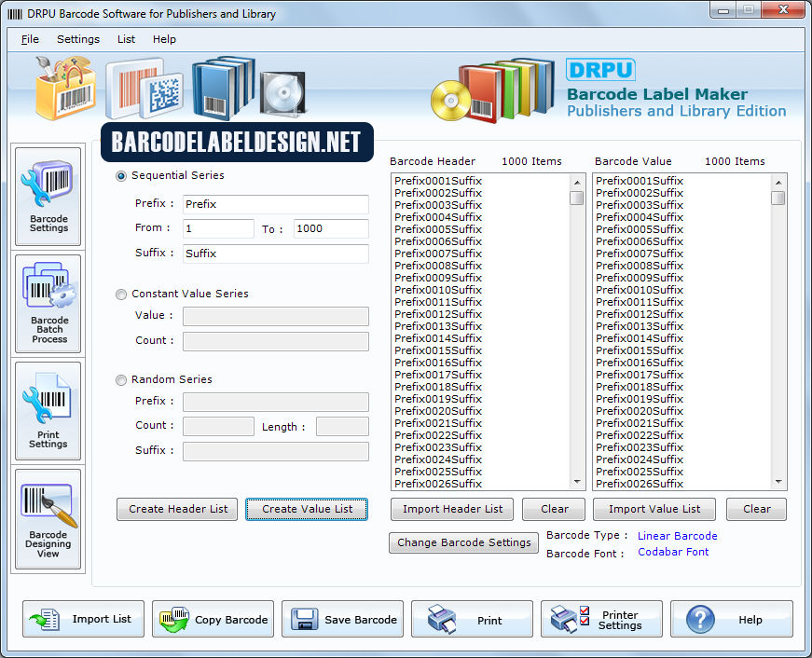Select the Random Series radio button
Viewport: 812px width, 658px height.
click(x=120, y=380)
